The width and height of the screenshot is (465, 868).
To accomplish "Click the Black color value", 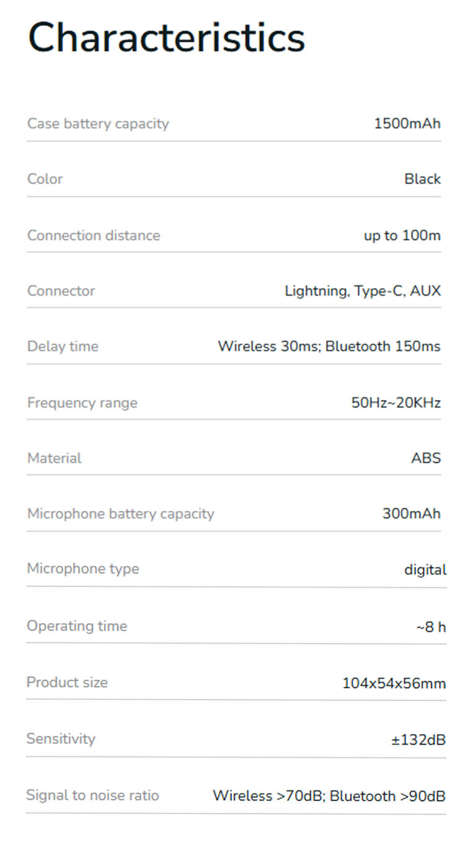I will (422, 179).
